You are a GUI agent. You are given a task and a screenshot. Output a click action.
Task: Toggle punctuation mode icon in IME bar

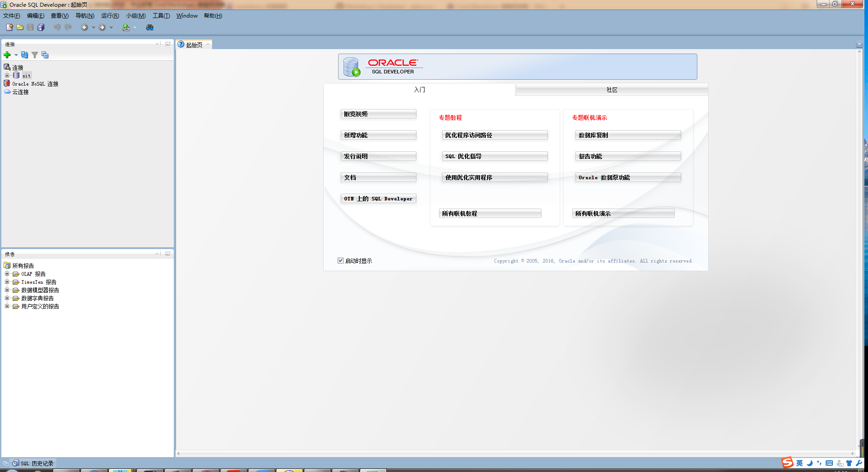(819, 463)
